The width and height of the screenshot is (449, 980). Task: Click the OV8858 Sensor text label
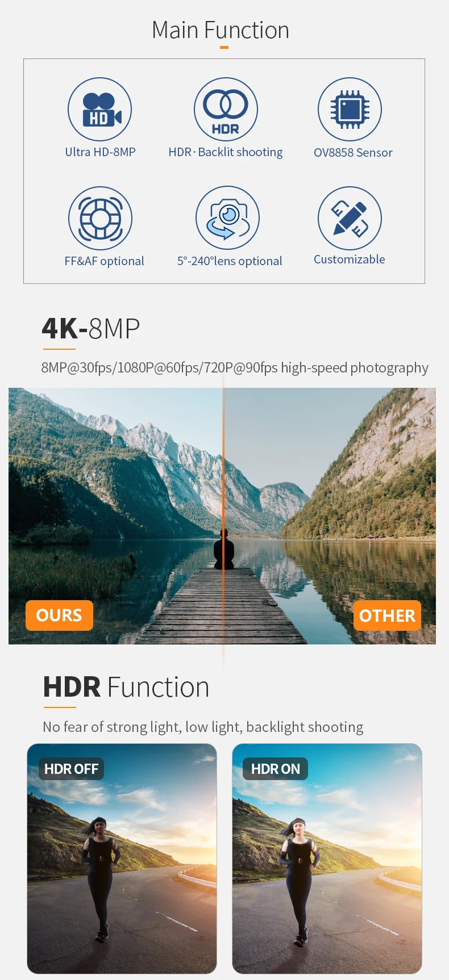tap(353, 153)
